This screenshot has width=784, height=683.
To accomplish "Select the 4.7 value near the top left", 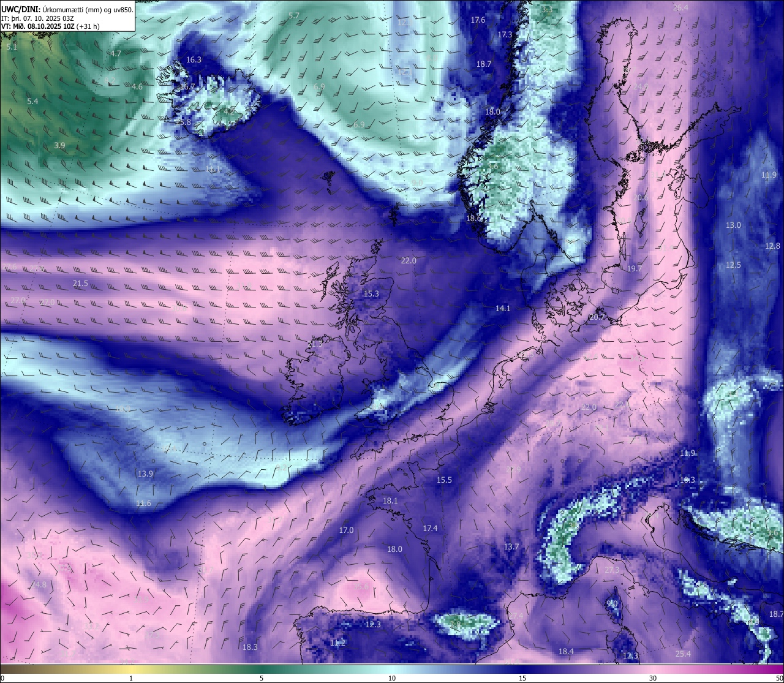I will pyautogui.click(x=115, y=53).
